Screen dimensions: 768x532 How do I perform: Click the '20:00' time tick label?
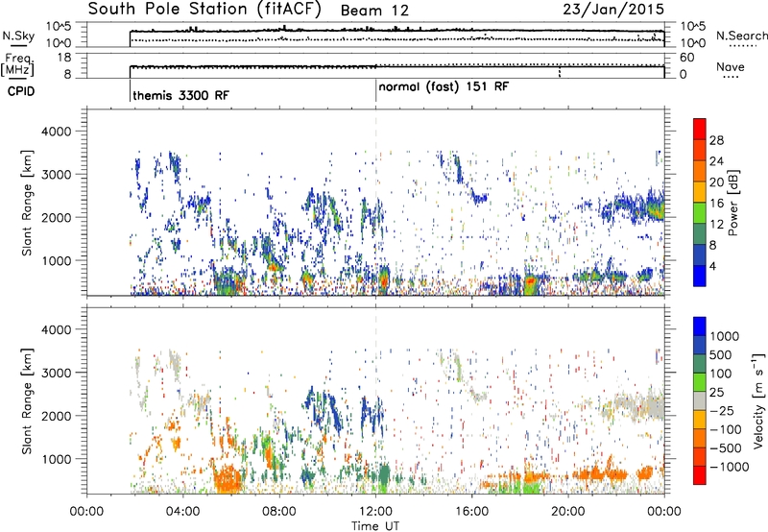coord(568,512)
